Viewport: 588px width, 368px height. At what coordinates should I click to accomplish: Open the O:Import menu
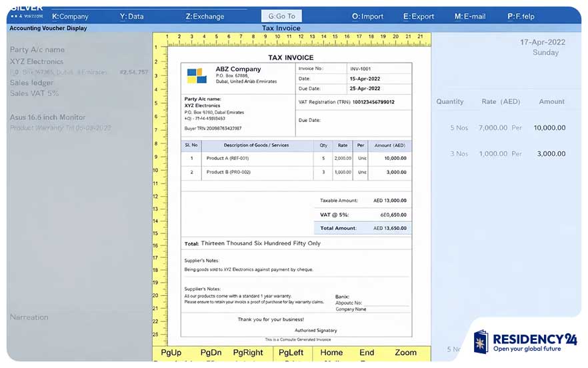pos(367,17)
